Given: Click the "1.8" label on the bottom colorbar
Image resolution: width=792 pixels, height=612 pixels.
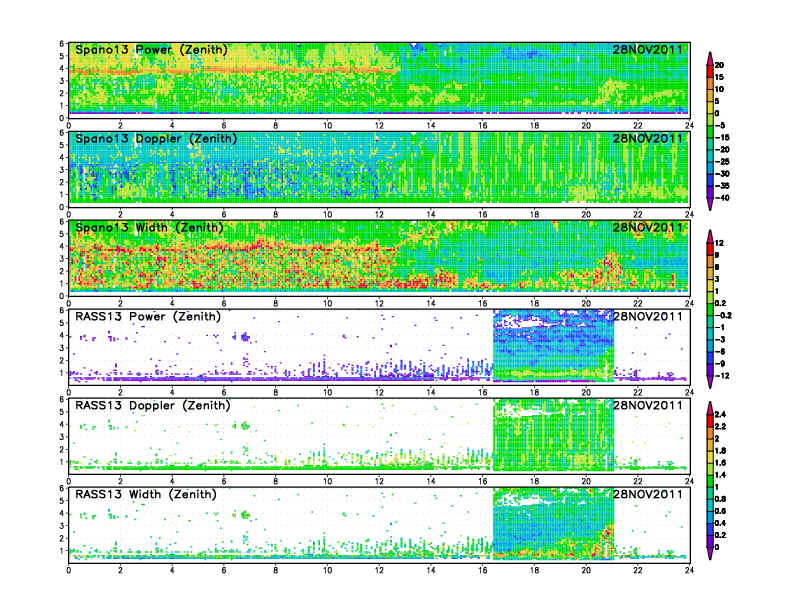Looking at the screenshot, I should pos(721,451).
